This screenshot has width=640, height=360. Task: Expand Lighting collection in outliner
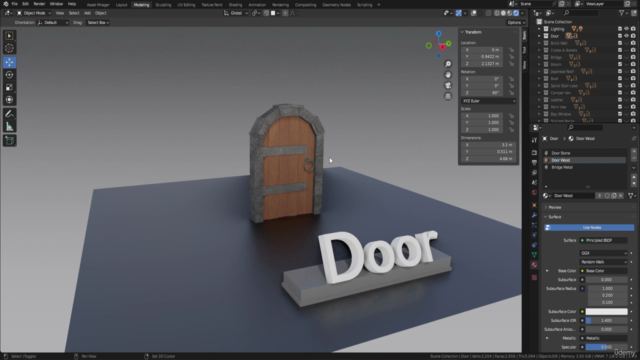click(x=539, y=29)
